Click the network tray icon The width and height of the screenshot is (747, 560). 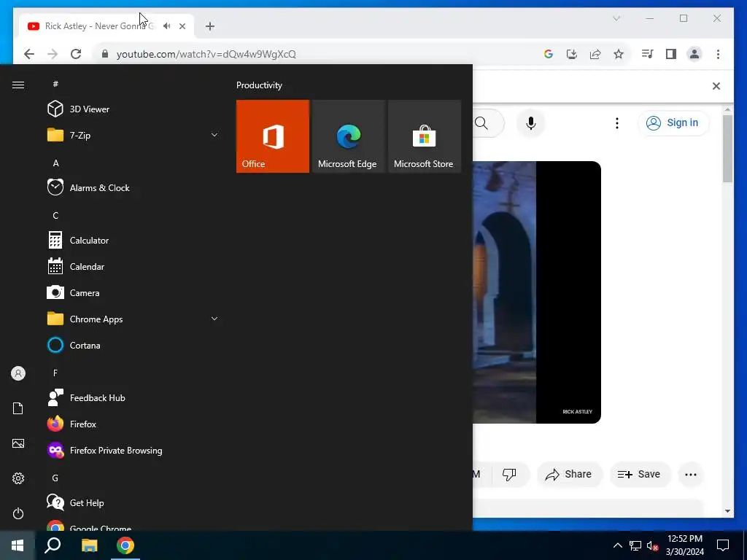click(635, 545)
